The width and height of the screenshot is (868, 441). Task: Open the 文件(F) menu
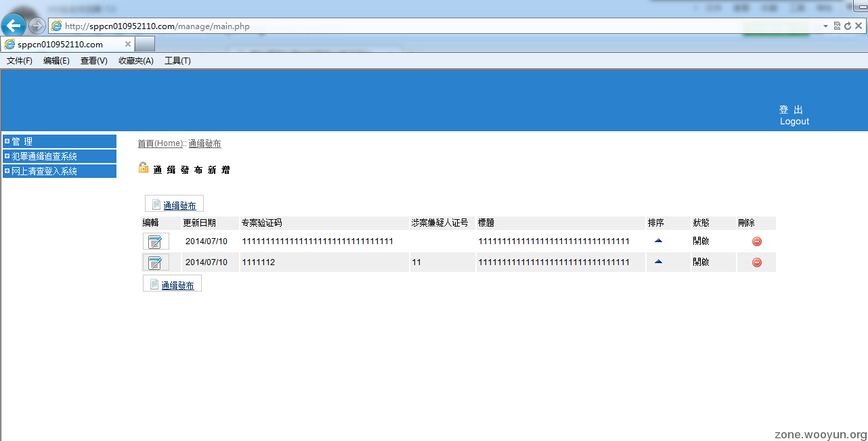pos(20,61)
